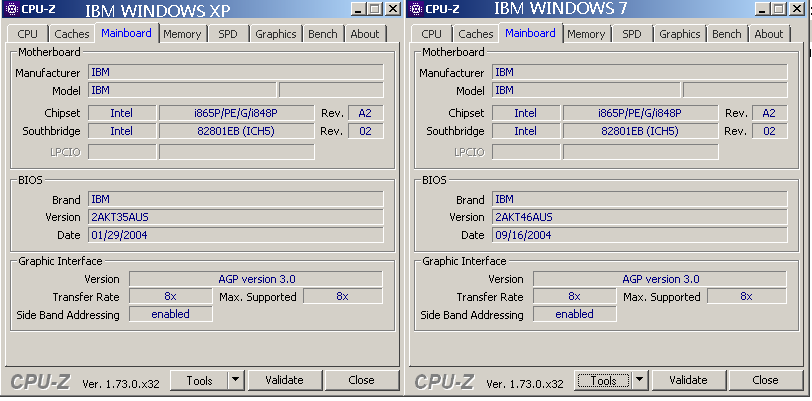The image size is (812, 401).
Task: Maximize the IBM Windows 7 window
Action: pos(778,9)
